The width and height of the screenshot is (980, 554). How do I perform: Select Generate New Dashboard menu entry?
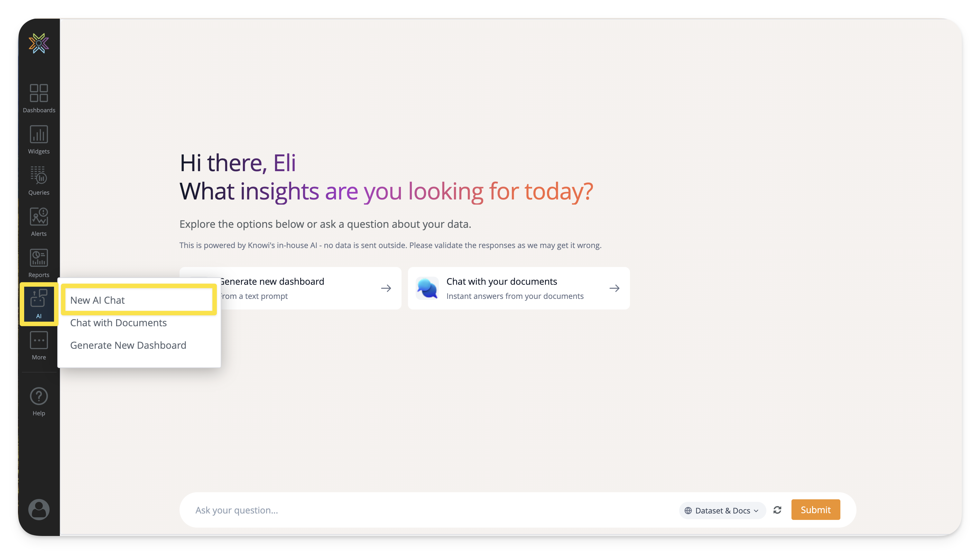click(128, 345)
